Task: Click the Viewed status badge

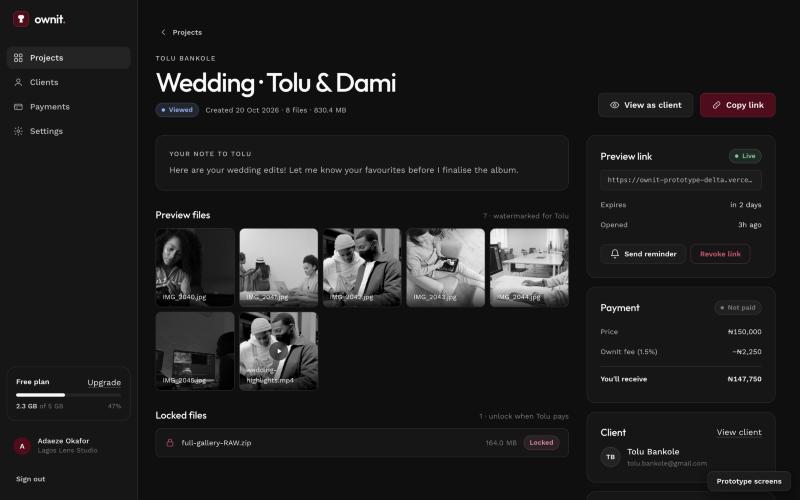Action: 177,110
